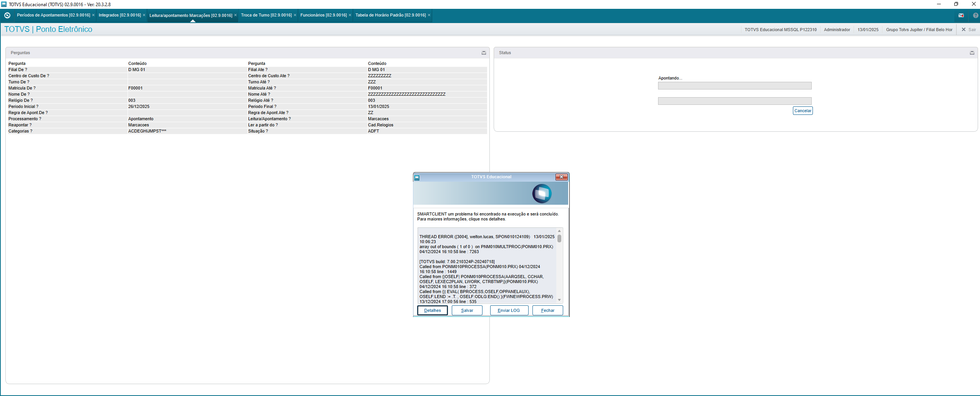Collapse the Perguntas panel
980x396 pixels.
(484, 53)
